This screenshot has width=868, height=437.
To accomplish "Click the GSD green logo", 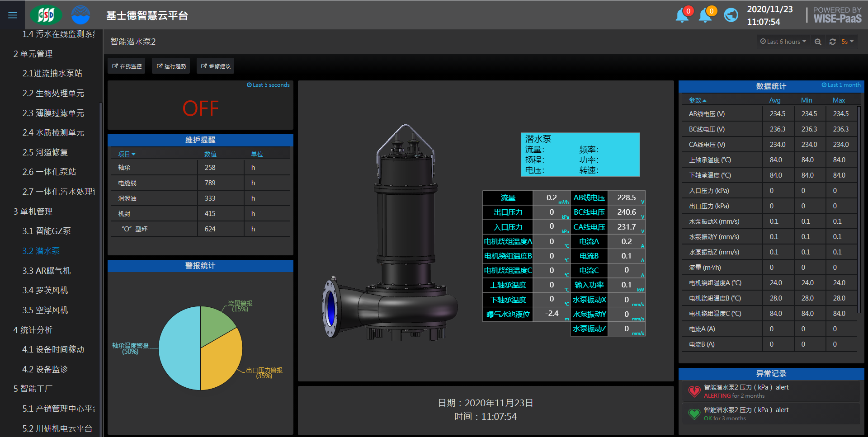I will pos(46,15).
